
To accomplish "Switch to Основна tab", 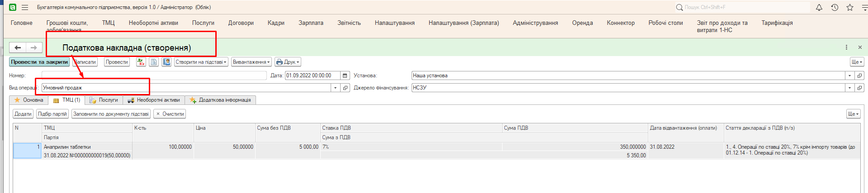I will coord(28,100).
